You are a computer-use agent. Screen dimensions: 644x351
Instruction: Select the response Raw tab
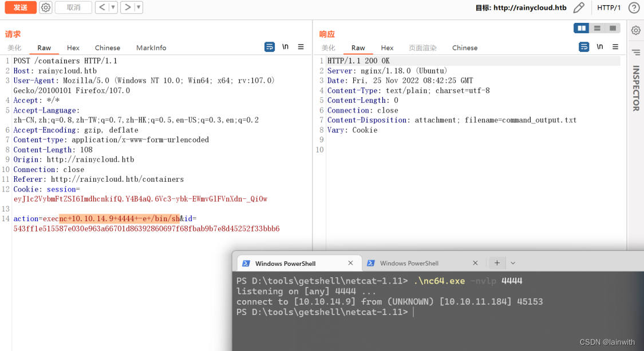coord(358,47)
